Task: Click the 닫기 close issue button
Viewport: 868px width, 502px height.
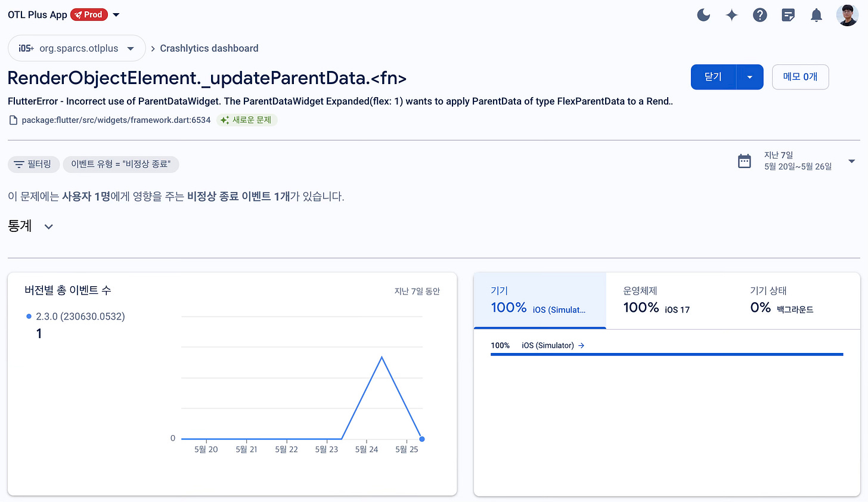Action: click(x=714, y=77)
